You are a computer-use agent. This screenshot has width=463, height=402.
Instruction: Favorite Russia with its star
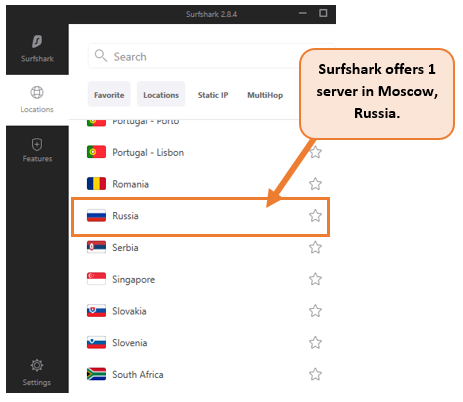click(x=315, y=216)
